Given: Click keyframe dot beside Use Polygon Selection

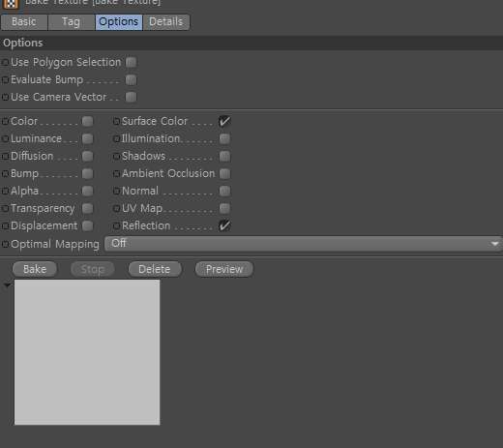Looking at the screenshot, I should (x=5, y=62).
